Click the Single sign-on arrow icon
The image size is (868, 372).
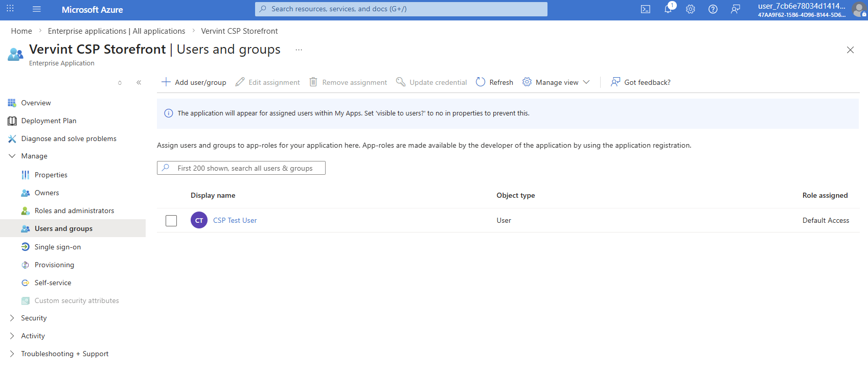click(25, 247)
